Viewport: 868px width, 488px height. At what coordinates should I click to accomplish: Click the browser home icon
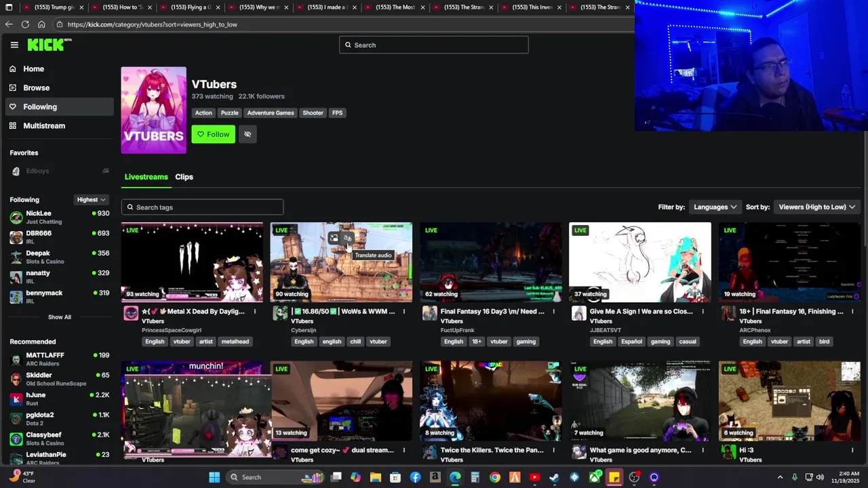[x=41, y=24]
